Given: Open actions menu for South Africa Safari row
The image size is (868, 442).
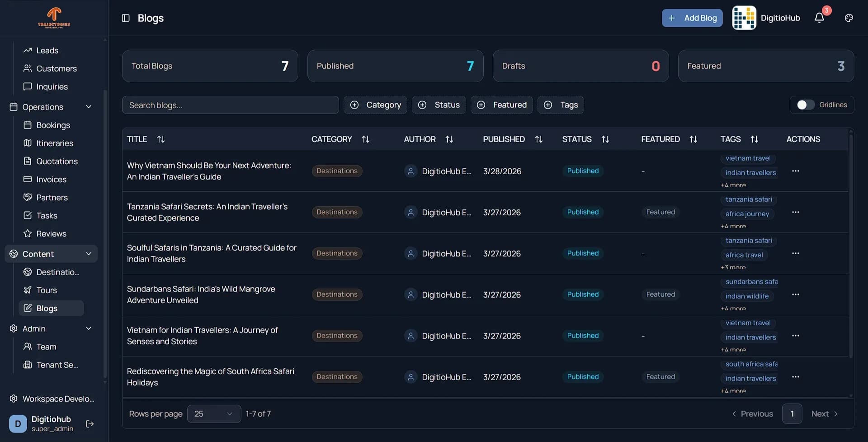Looking at the screenshot, I should tap(796, 377).
